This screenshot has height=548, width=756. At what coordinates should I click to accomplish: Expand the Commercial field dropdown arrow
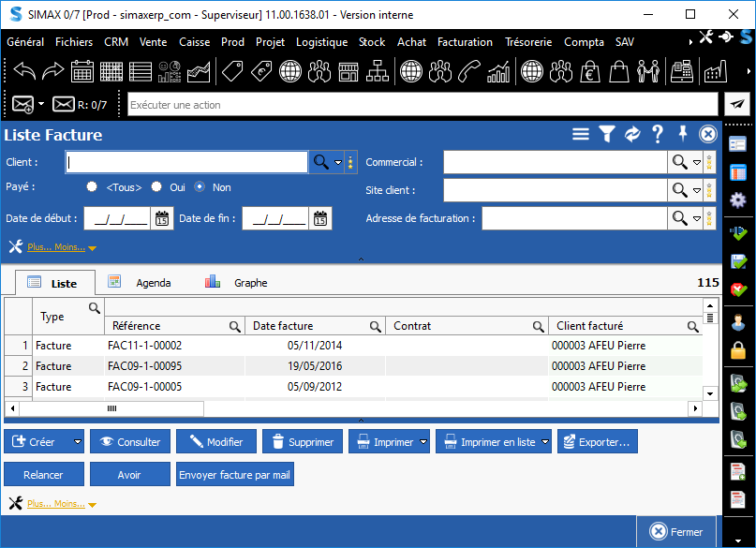pos(697,163)
